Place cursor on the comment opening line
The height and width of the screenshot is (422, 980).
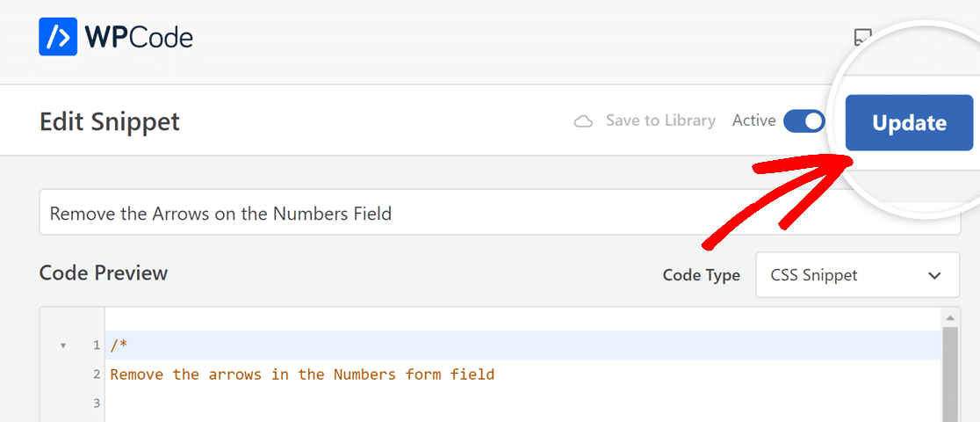tap(522, 345)
